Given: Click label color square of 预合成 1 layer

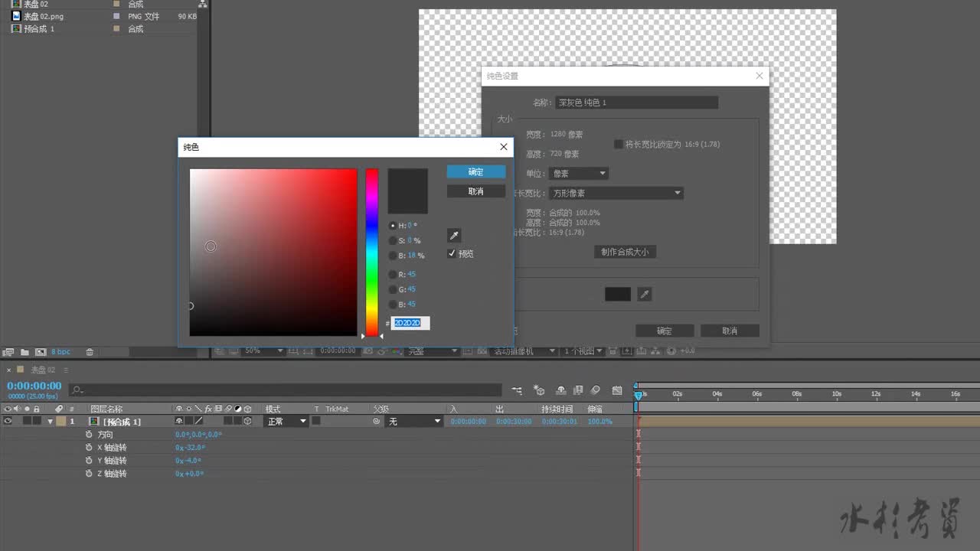Looking at the screenshot, I should pos(60,422).
